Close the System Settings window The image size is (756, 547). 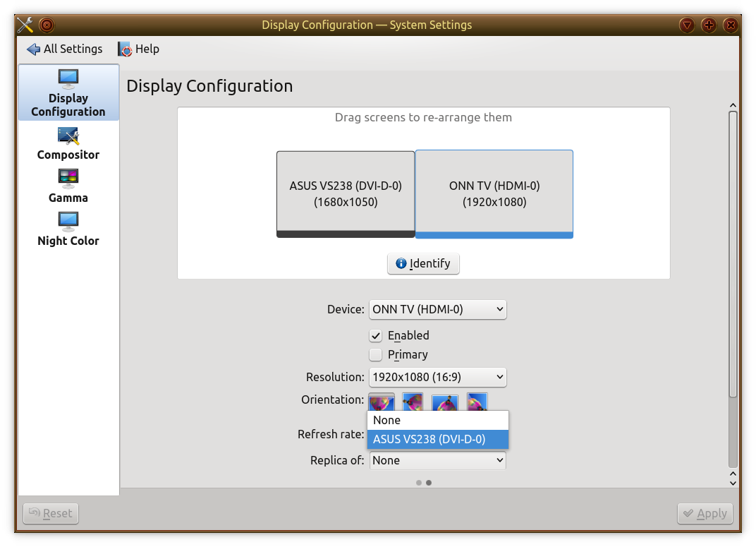click(731, 25)
